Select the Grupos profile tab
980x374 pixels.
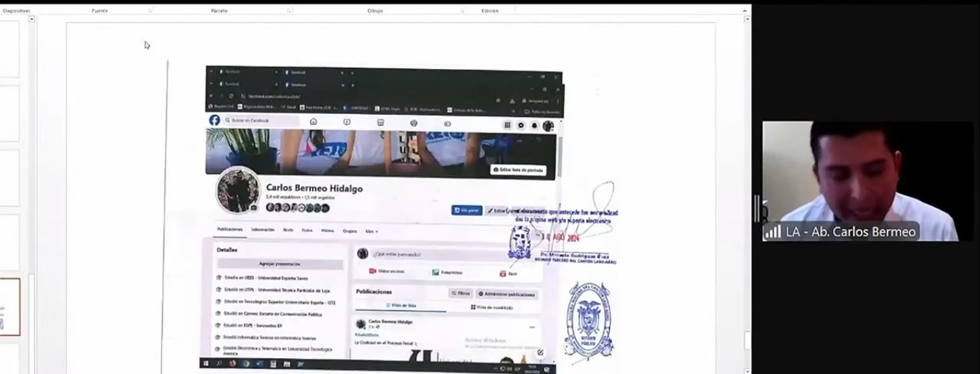tap(349, 231)
